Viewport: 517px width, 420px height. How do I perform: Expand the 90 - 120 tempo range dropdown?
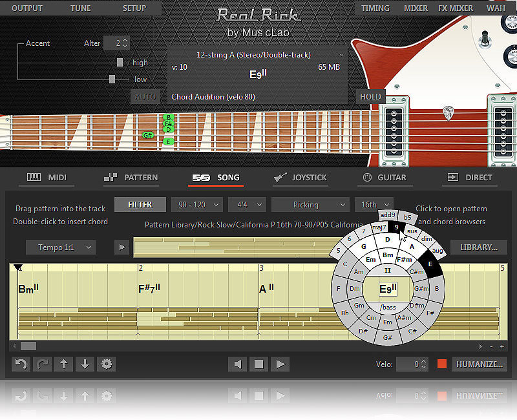tap(196, 205)
